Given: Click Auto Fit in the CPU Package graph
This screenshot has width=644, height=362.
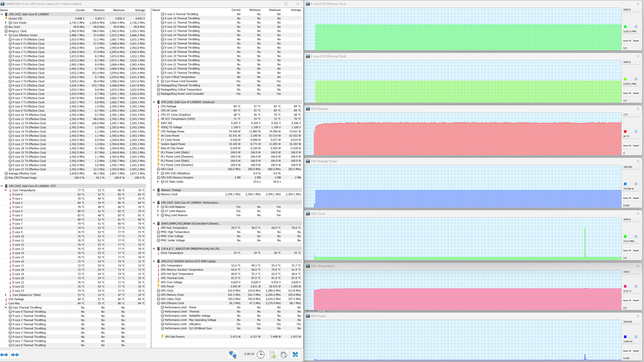Looking at the screenshot, I should (627, 146).
